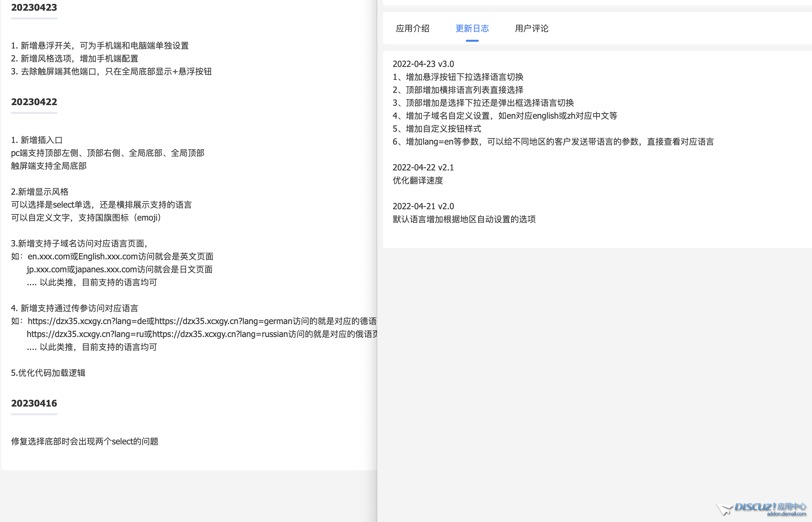
Task: Open the 用户评论 tab
Action: tap(531, 28)
